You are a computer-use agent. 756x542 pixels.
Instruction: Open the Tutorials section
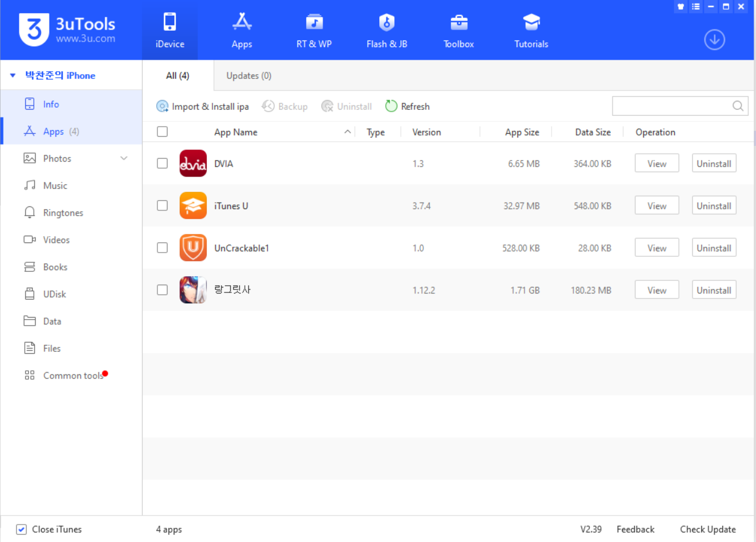531,30
